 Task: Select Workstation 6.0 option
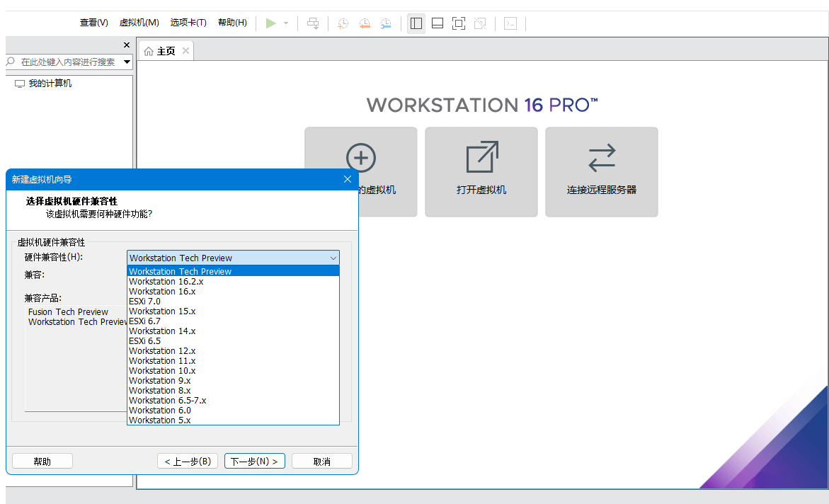(233, 411)
